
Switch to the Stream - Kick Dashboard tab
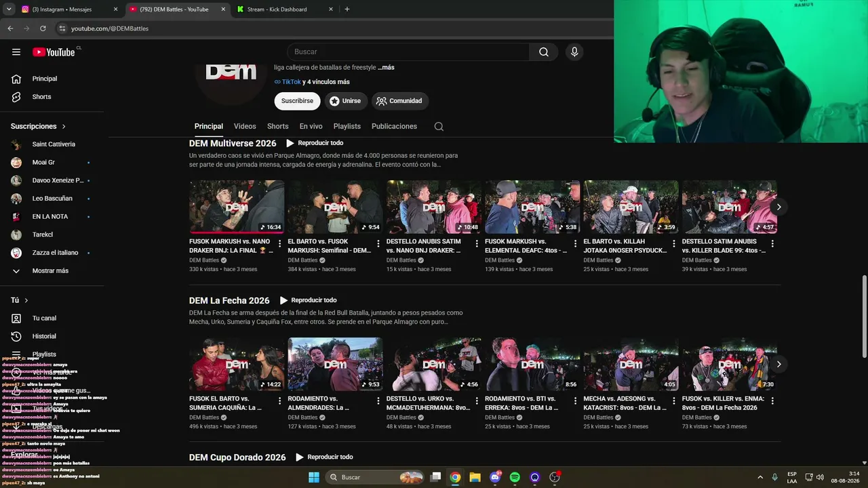(285, 9)
